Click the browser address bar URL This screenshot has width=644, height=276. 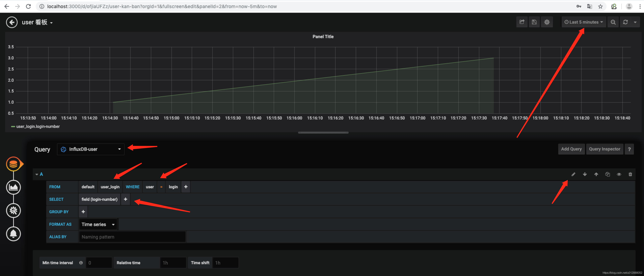[x=162, y=7]
